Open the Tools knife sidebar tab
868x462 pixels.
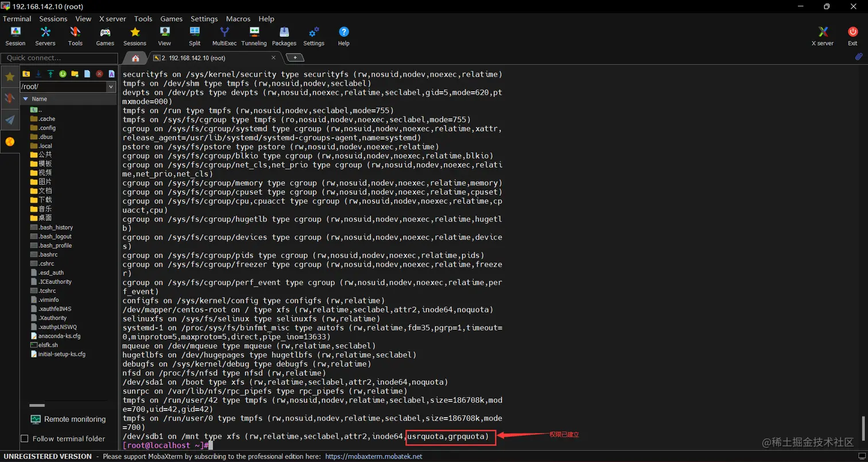(x=10, y=98)
